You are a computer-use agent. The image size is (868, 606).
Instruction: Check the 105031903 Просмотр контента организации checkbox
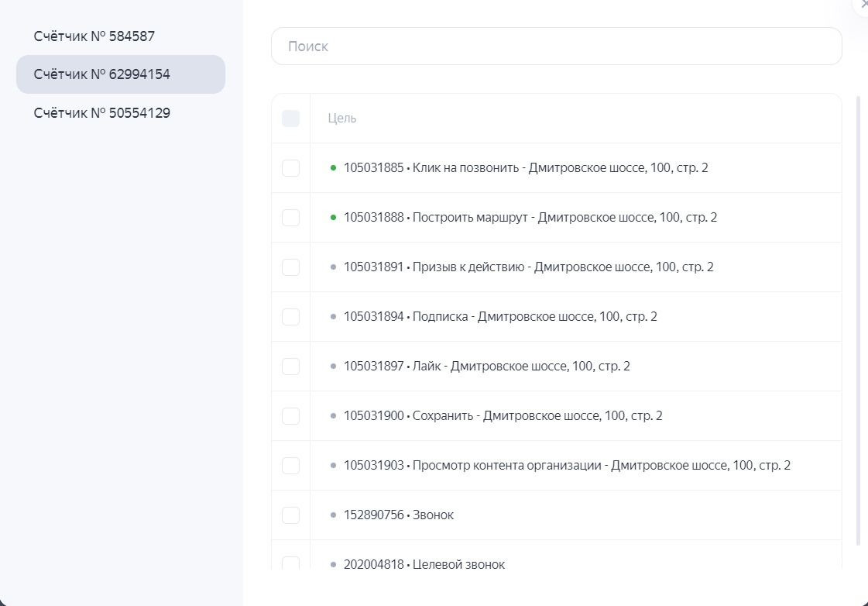290,465
